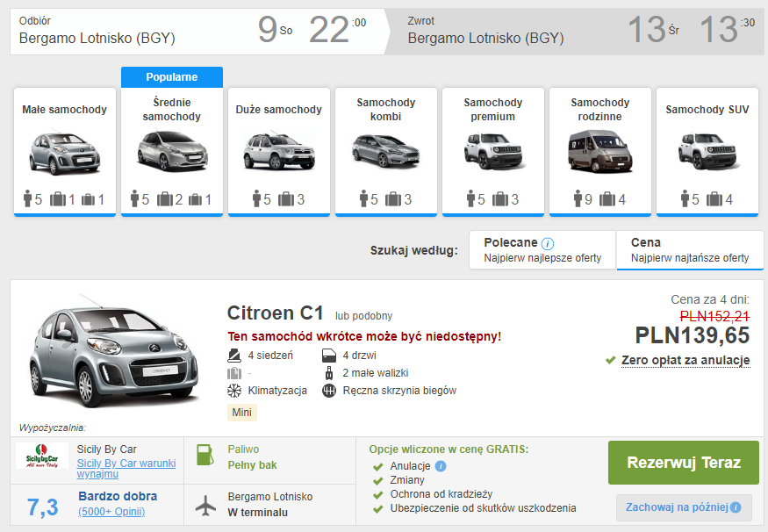Click the manual gearbox icon
The height and width of the screenshot is (532, 768).
(x=329, y=391)
